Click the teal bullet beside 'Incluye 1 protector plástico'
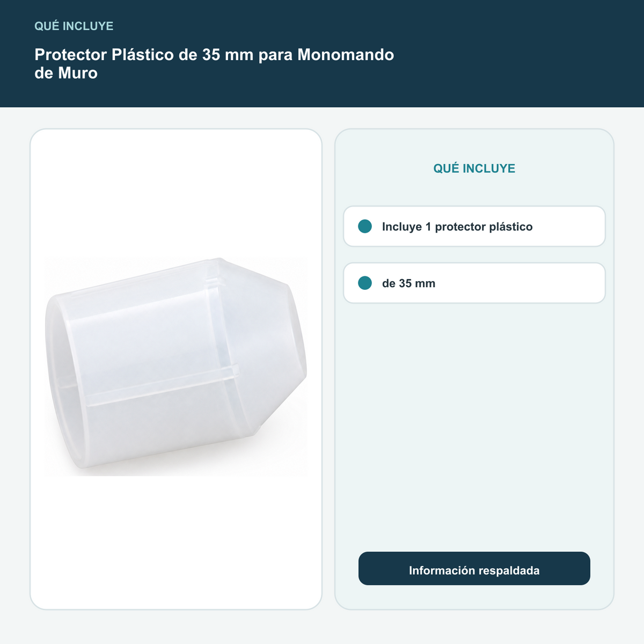Screen dimensions: 644x644 click(x=365, y=226)
